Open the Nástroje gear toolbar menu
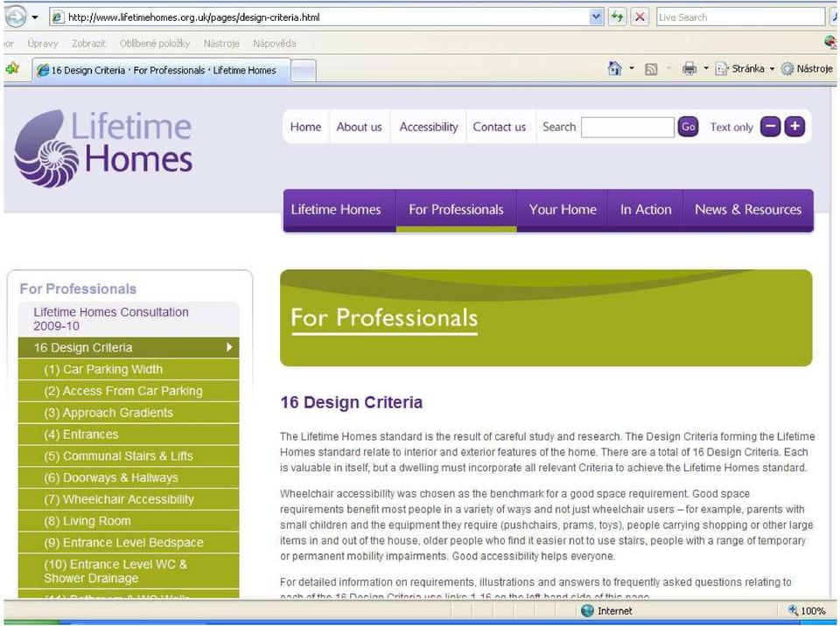Viewport: 840px width, 626px height. coord(807,68)
